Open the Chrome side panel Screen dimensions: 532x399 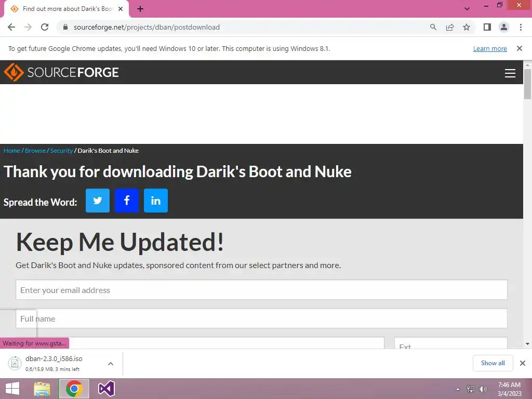[x=487, y=27]
